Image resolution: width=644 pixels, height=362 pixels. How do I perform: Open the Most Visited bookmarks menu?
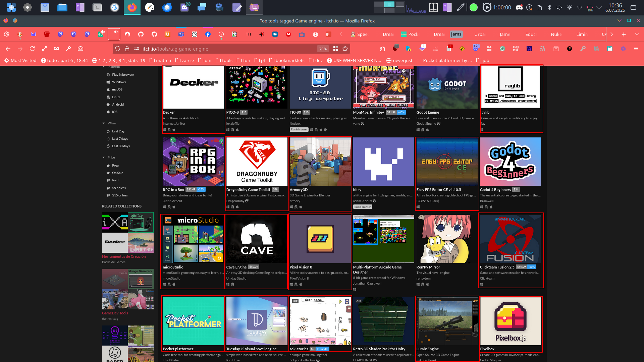[x=20, y=60]
